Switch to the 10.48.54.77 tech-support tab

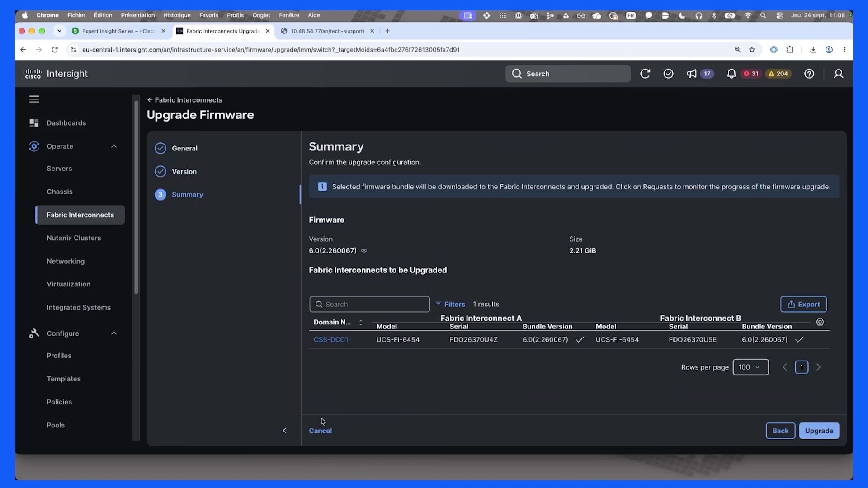pos(327,31)
